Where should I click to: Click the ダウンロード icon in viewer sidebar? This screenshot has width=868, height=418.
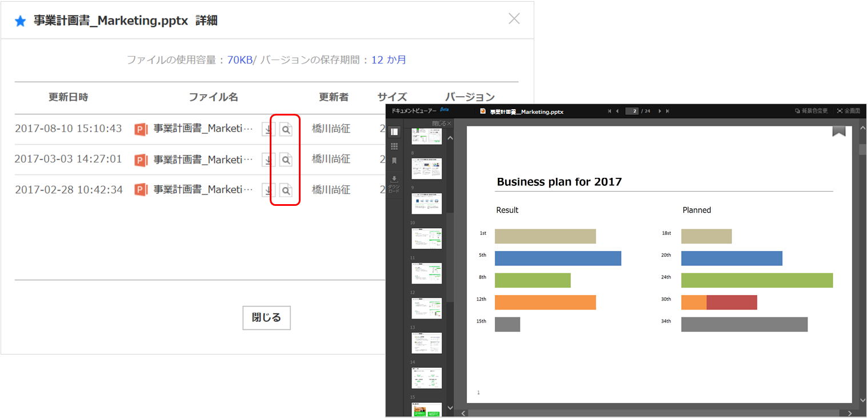pyautogui.click(x=394, y=184)
